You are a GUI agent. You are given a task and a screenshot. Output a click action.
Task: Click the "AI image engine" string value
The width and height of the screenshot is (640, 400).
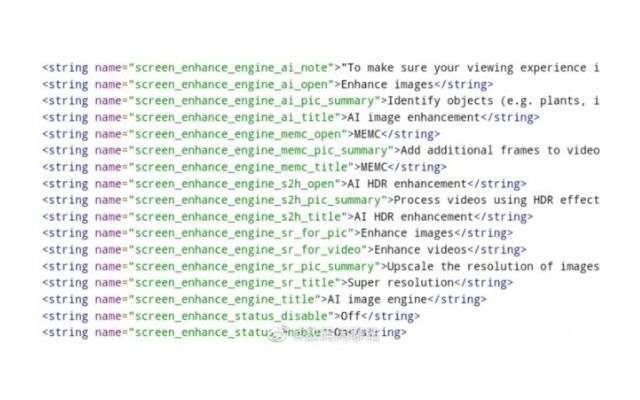pos(377,300)
